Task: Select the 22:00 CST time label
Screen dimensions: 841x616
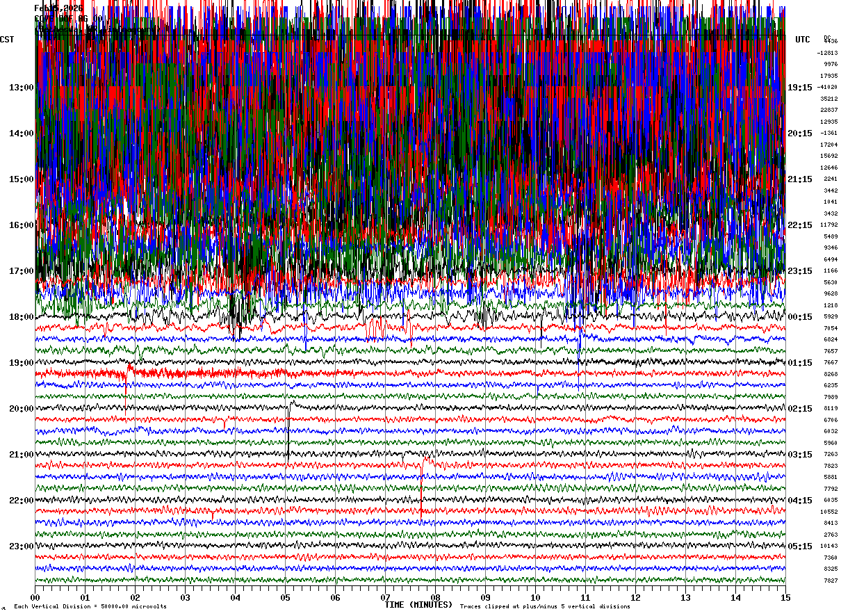Action: click(22, 501)
